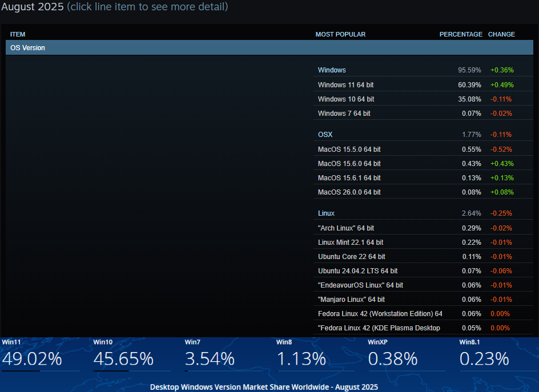This screenshot has width=539, height=392.
Task: Select the MacOS 15.6.1 64 bit row
Action: pyautogui.click(x=423, y=178)
